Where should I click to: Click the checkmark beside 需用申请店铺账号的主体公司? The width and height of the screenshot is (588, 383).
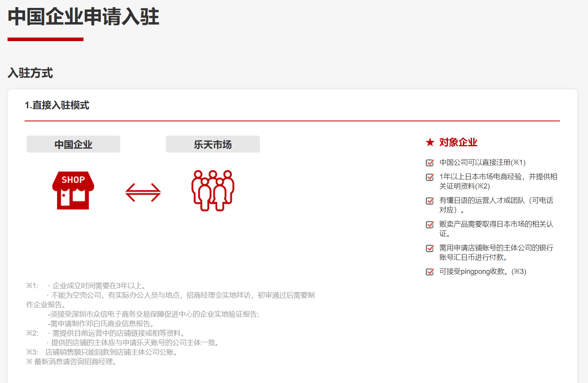(430, 248)
